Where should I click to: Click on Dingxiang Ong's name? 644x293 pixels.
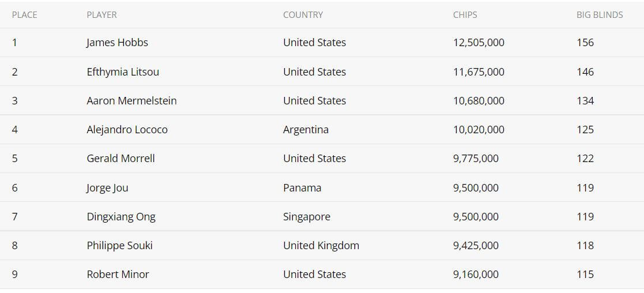(x=120, y=216)
